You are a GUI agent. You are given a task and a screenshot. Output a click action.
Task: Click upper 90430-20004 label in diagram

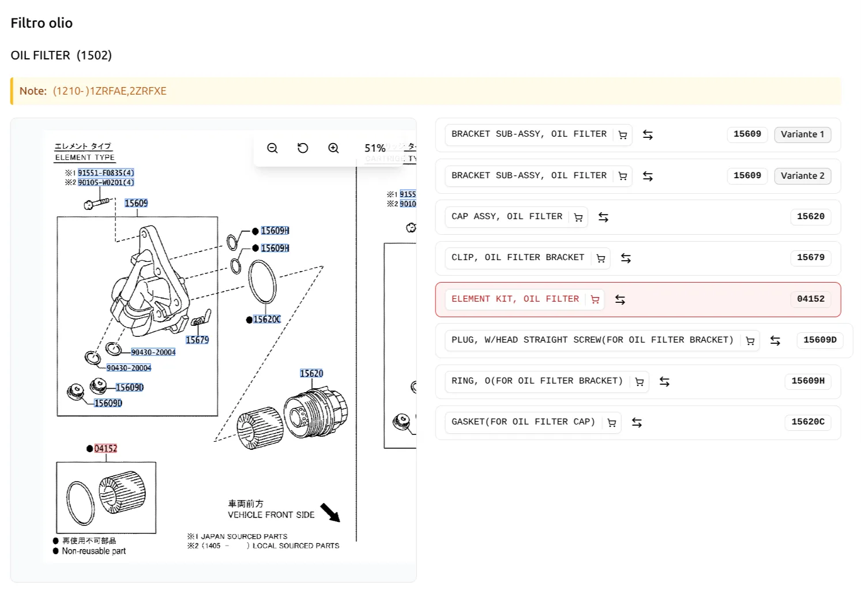[x=153, y=352]
